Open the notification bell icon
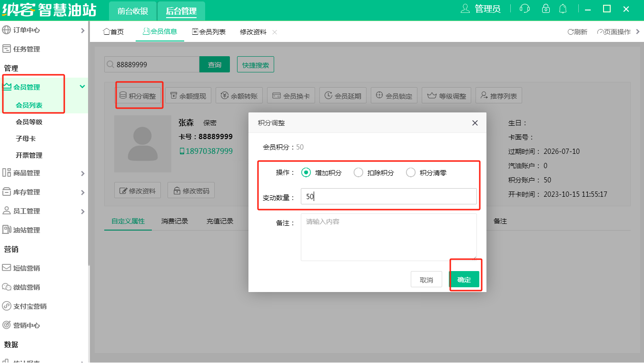Screen dimensions: 644x363 point(563,9)
